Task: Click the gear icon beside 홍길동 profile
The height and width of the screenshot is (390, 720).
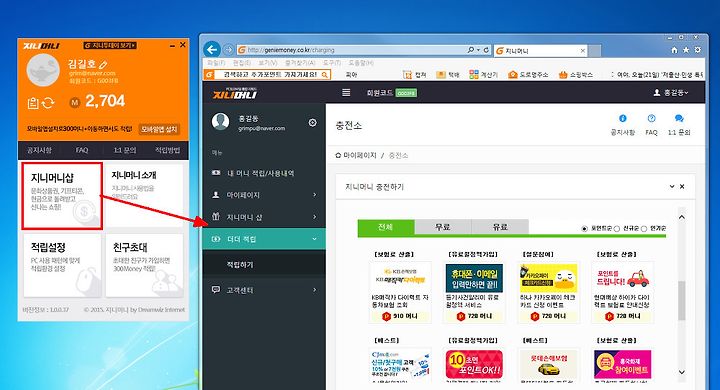Action: 312,122
